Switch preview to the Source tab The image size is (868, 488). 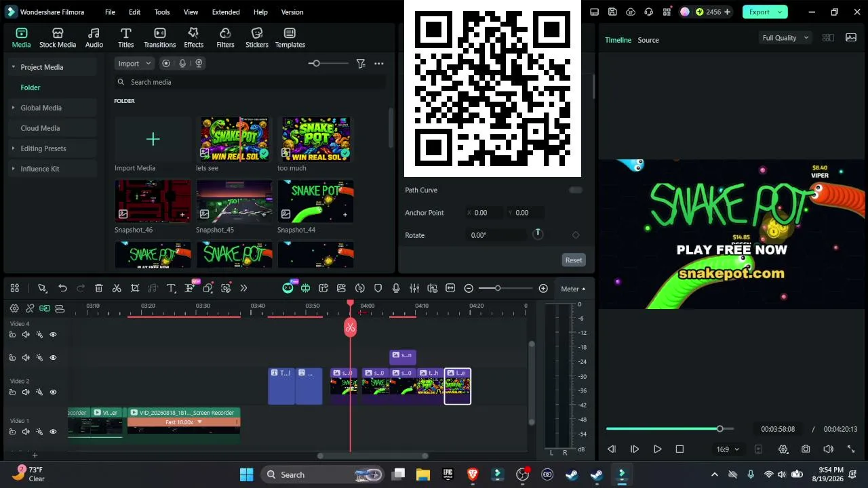pyautogui.click(x=648, y=40)
